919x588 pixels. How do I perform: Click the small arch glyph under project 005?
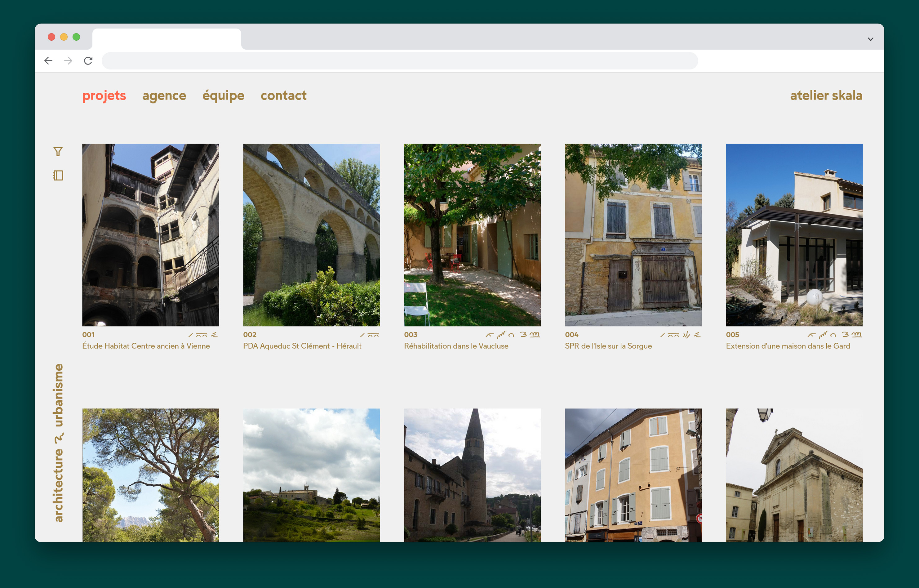point(833,335)
